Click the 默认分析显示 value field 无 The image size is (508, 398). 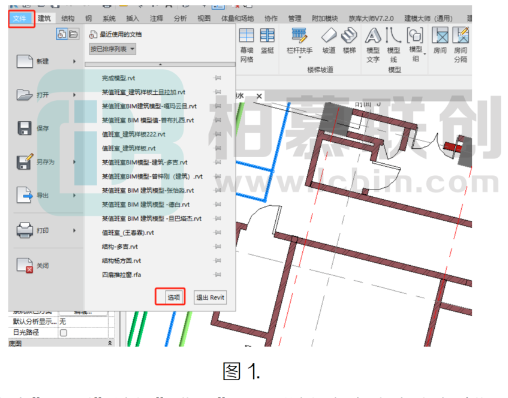(x=83, y=321)
